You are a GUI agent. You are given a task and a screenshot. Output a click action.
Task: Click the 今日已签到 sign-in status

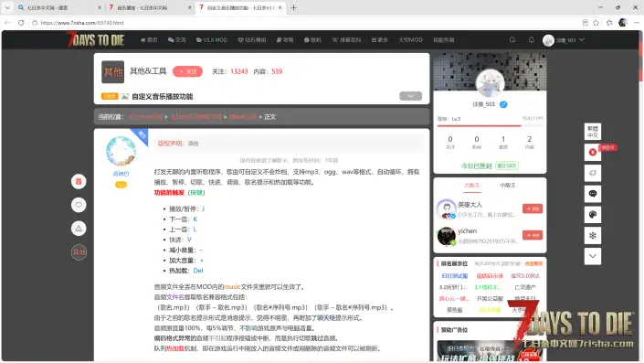click(476, 165)
